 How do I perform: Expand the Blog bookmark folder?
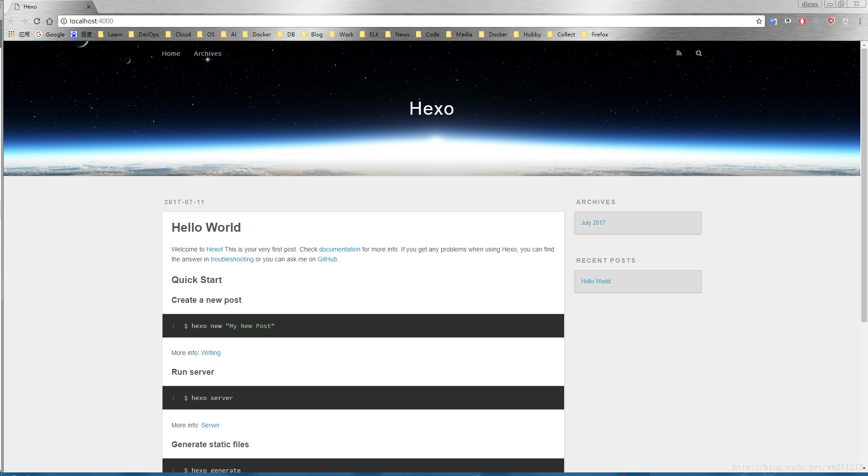312,34
